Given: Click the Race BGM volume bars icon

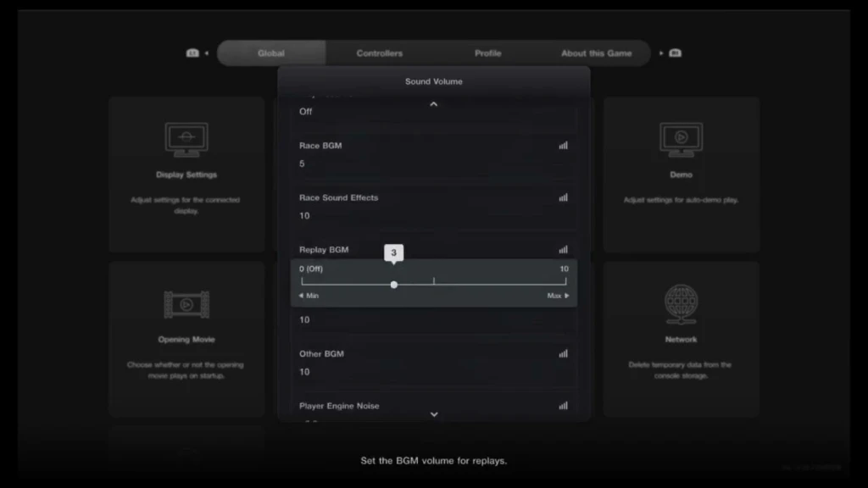Looking at the screenshot, I should (563, 146).
